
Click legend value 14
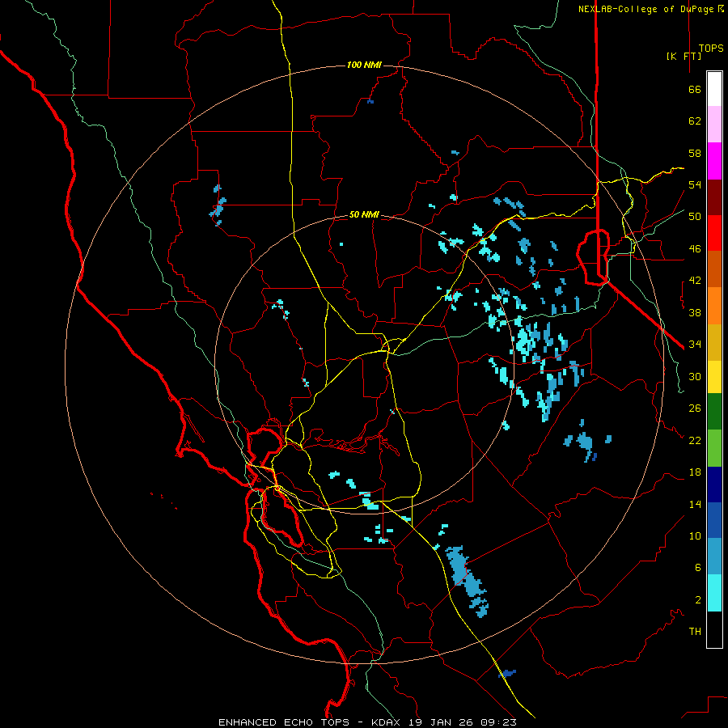point(695,504)
